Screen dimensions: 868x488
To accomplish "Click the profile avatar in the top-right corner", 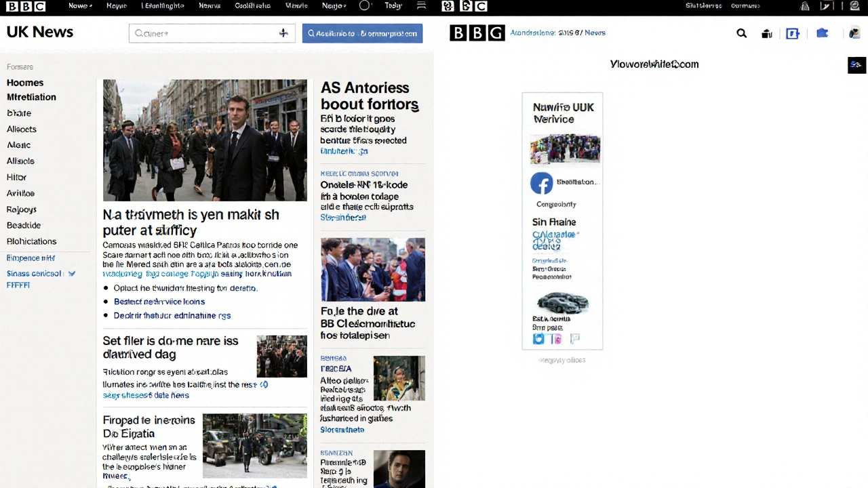I will click(854, 33).
